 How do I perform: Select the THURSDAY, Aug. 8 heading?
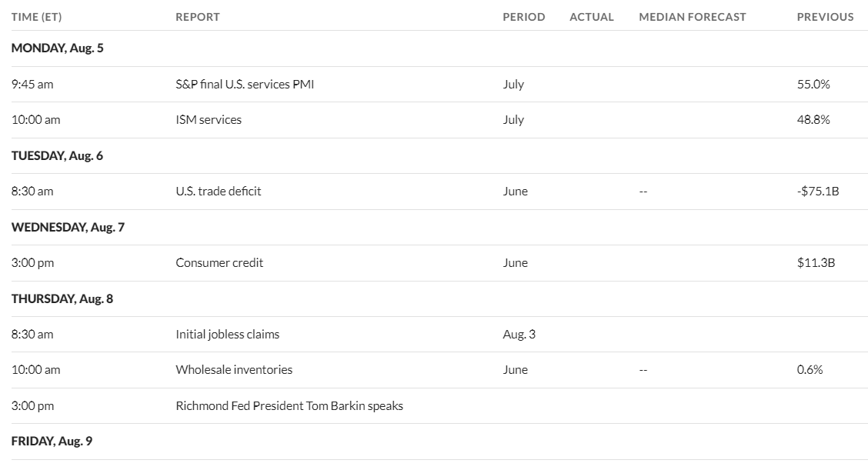pyautogui.click(x=62, y=298)
